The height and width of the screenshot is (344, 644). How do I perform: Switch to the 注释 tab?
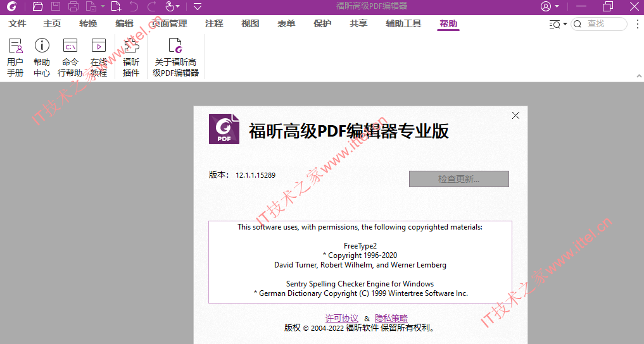point(215,24)
